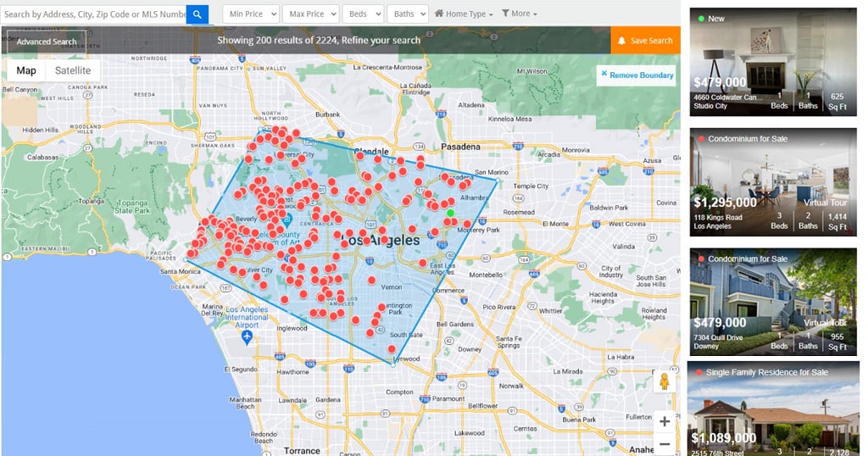Switch the map to Satellite view
Screen dimensions: 868x456
pyautogui.click(x=73, y=70)
